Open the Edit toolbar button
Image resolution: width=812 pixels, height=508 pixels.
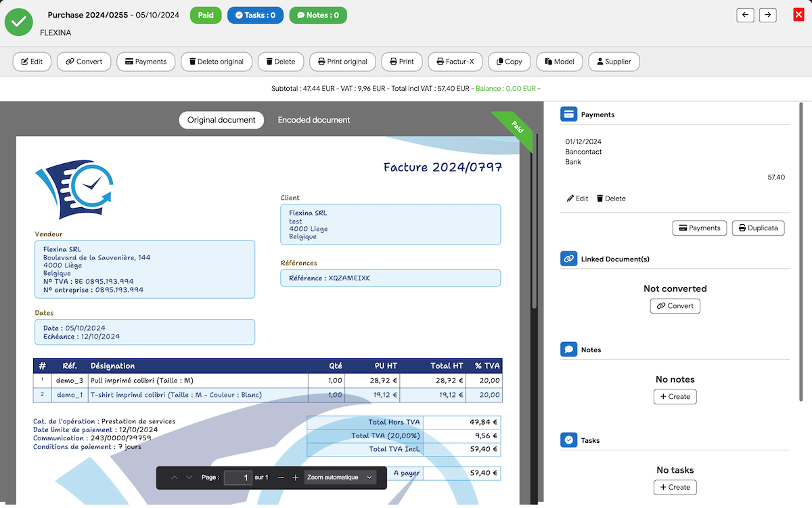(32, 62)
